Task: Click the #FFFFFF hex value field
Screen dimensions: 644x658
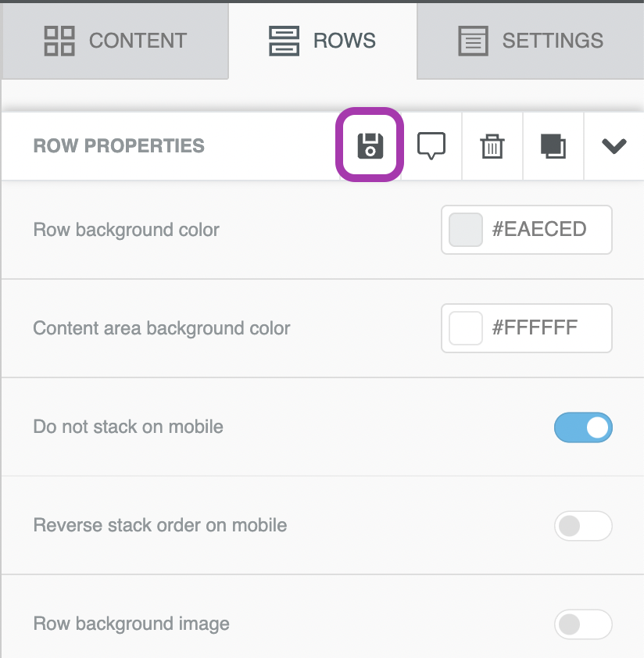Action: coord(535,327)
